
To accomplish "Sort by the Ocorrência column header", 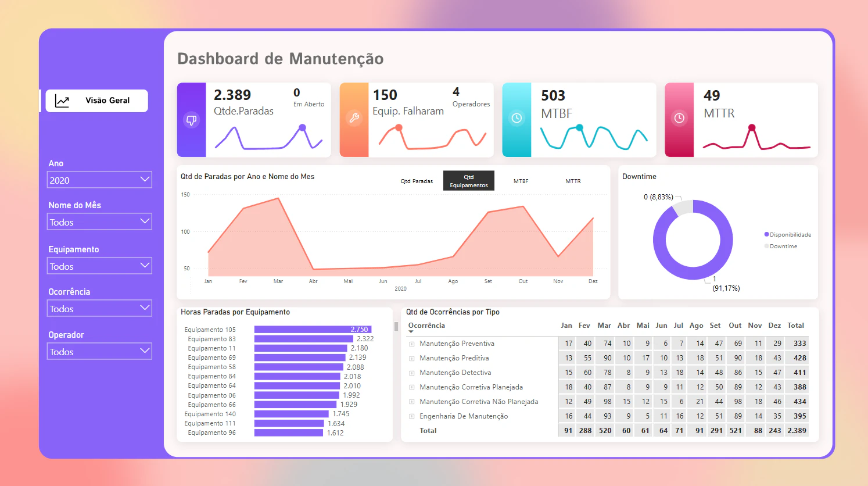I will coord(426,326).
